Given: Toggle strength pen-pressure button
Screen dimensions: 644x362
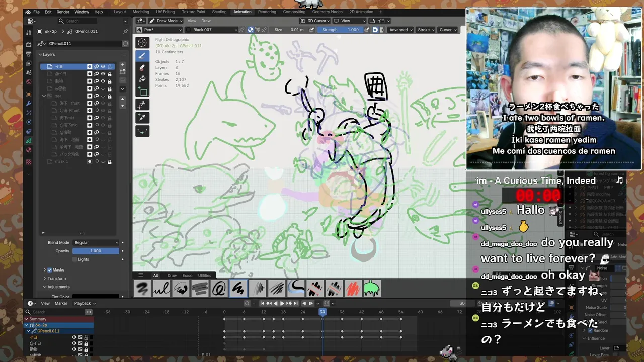Looking at the screenshot, I should (x=367, y=30).
